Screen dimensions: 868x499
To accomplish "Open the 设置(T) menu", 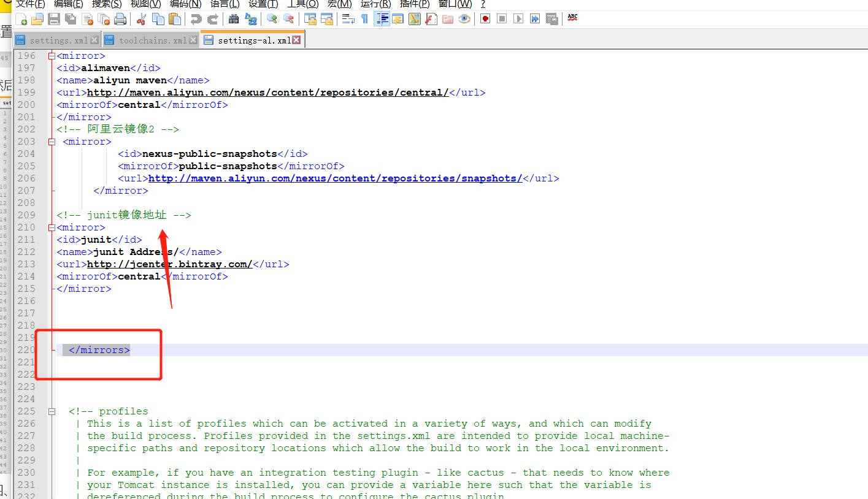I will point(263,4).
